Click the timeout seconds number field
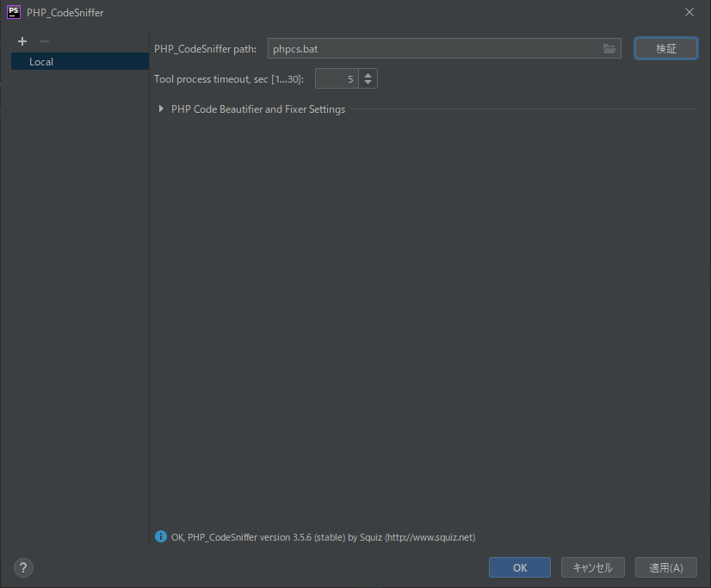The height and width of the screenshot is (588, 711). pyautogui.click(x=337, y=79)
